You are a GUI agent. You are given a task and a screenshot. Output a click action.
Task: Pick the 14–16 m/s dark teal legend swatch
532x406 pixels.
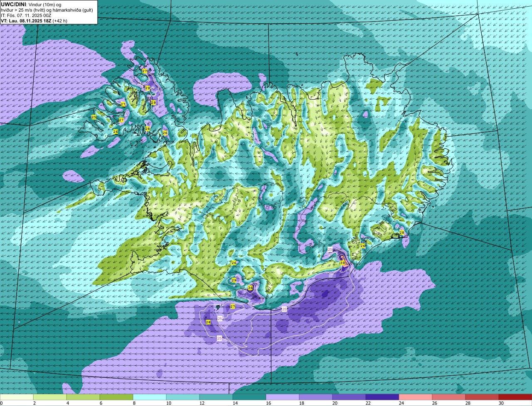click(x=249, y=397)
